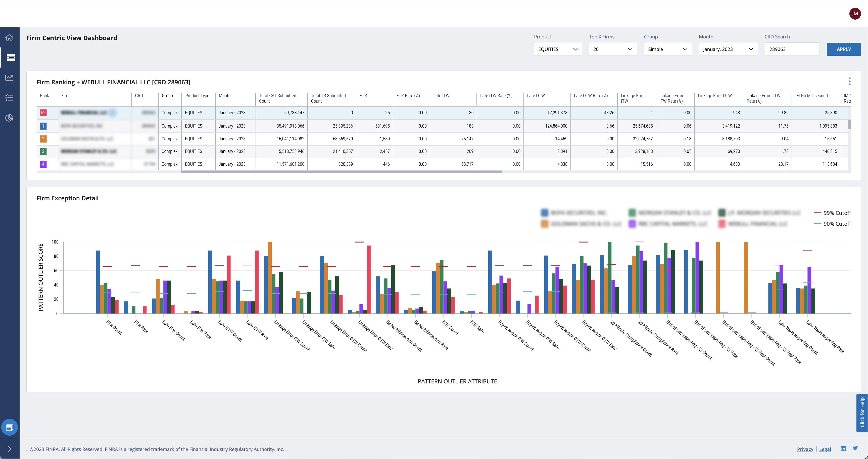The image size is (868, 459).
Task: Select the table view sidebar icon
Action: (11, 58)
